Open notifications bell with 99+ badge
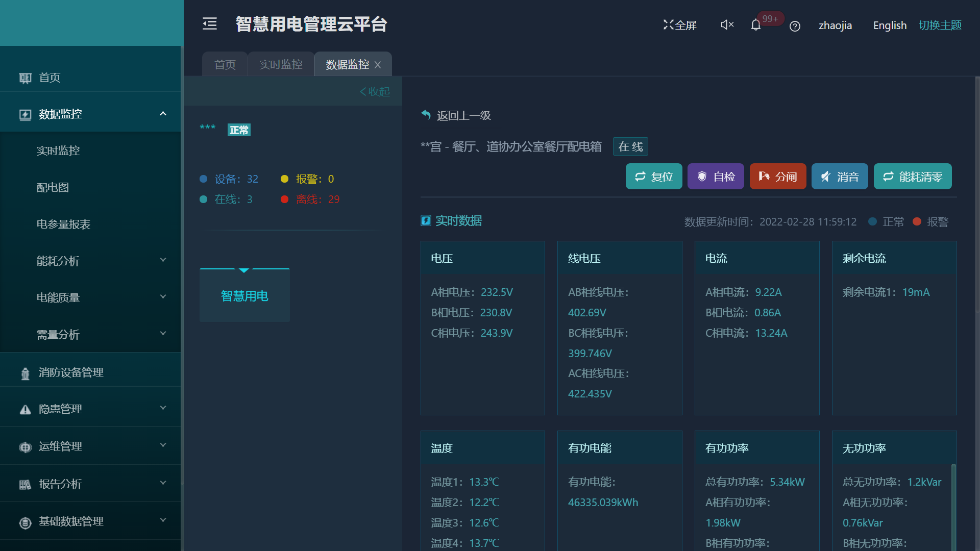Viewport: 980px width, 551px height. pyautogui.click(x=756, y=25)
